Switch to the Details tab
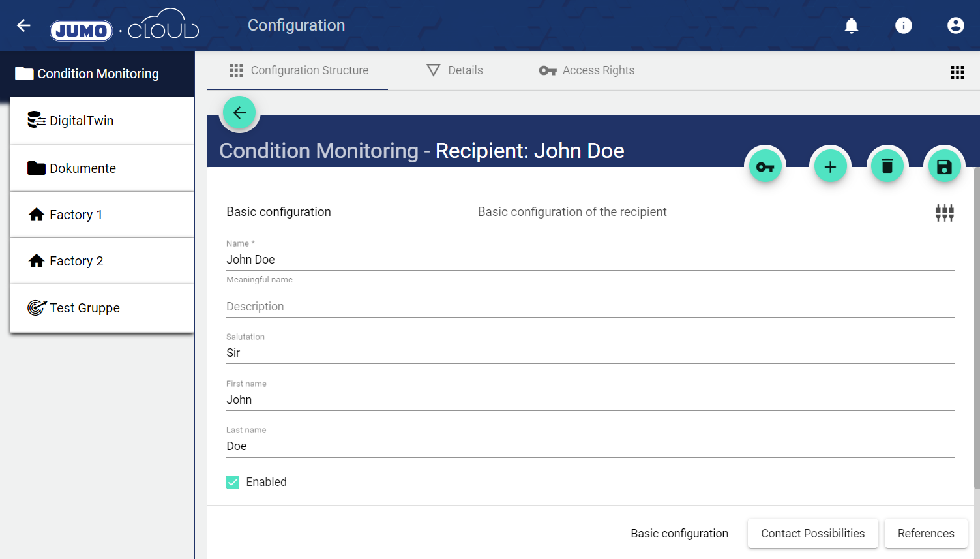 point(454,70)
